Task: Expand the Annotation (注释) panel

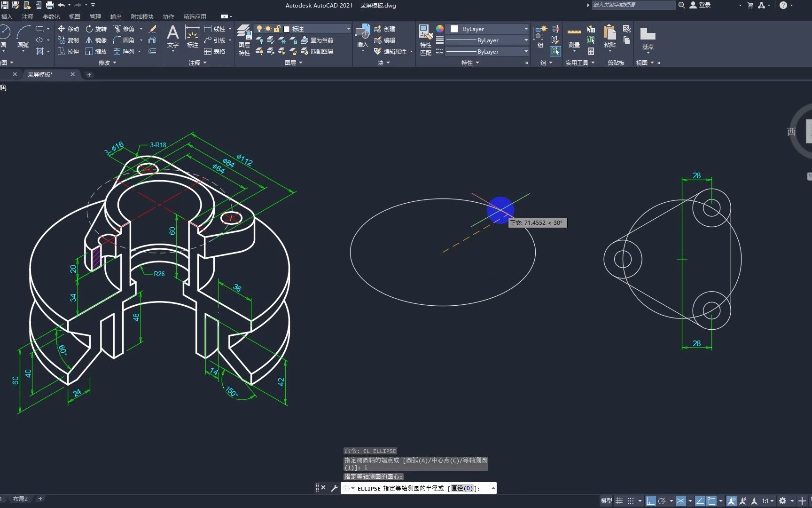Action: click(x=197, y=63)
